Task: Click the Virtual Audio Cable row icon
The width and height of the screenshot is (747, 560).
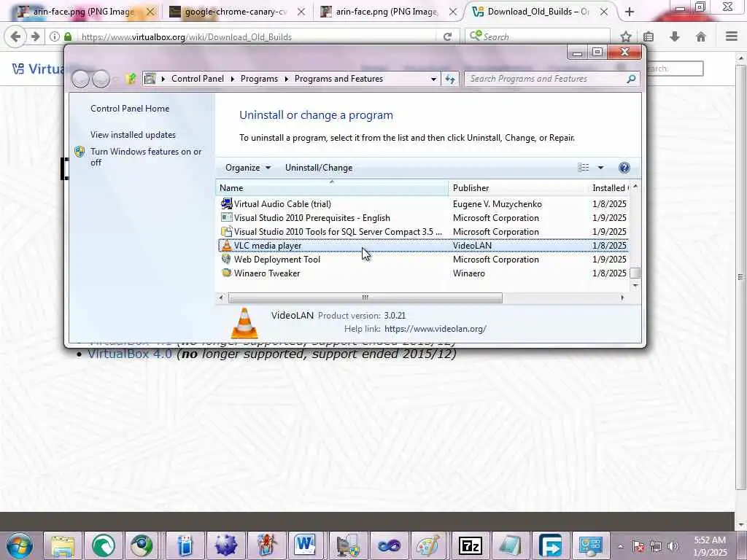Action: (226, 204)
